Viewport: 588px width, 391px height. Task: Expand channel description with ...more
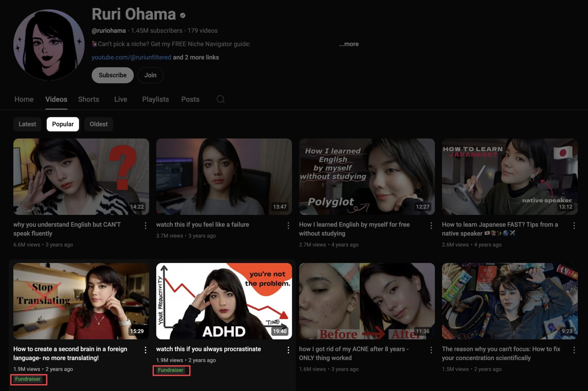(x=349, y=44)
